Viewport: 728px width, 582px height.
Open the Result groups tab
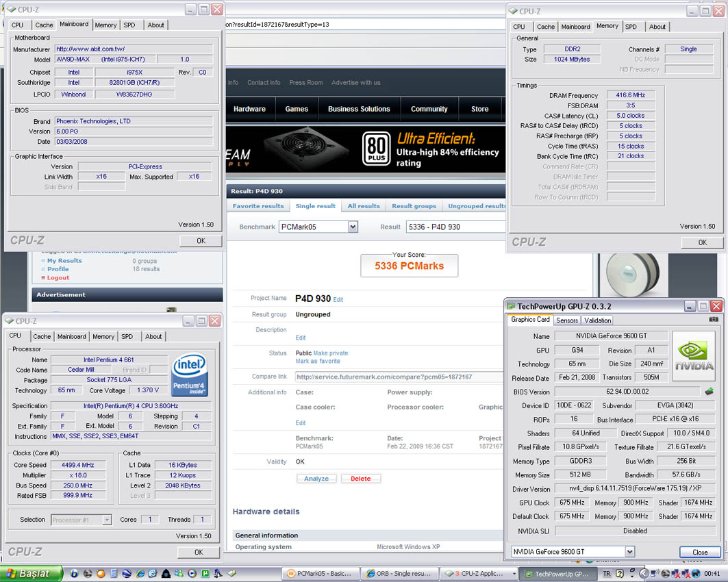pyautogui.click(x=414, y=206)
